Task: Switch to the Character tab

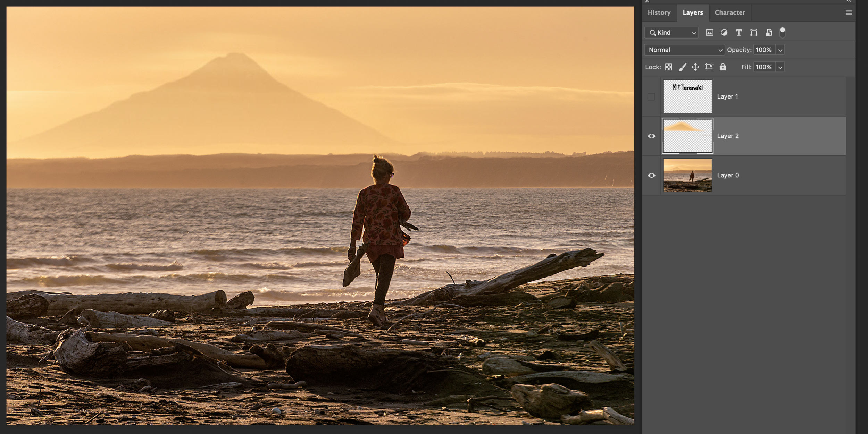Action: click(x=729, y=12)
